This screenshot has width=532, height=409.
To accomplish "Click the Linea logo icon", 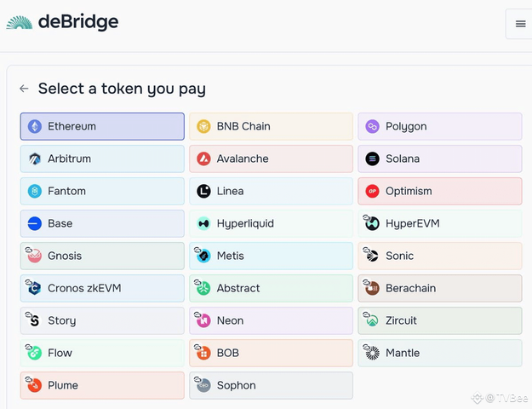I will [203, 192].
